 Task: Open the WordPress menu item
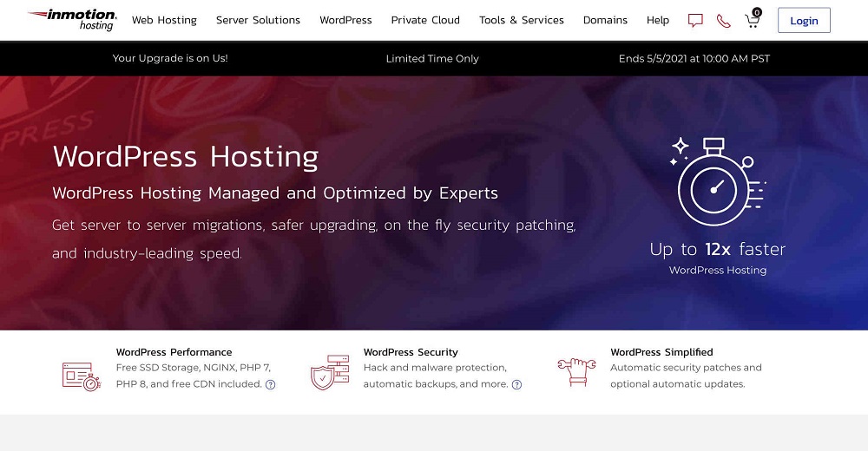click(345, 20)
